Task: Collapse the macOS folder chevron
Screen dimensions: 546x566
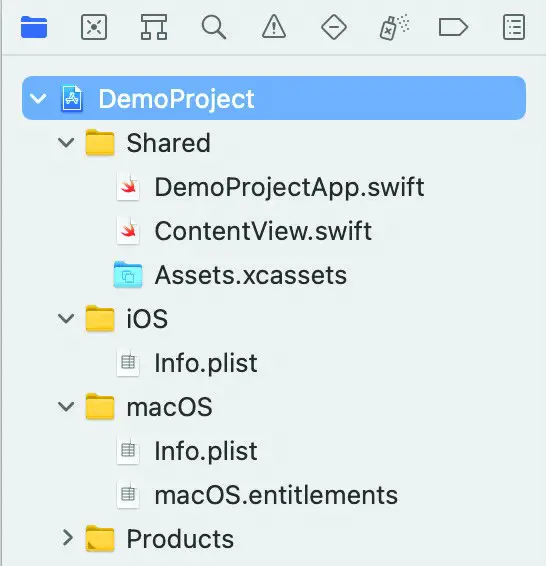Action: 66,407
